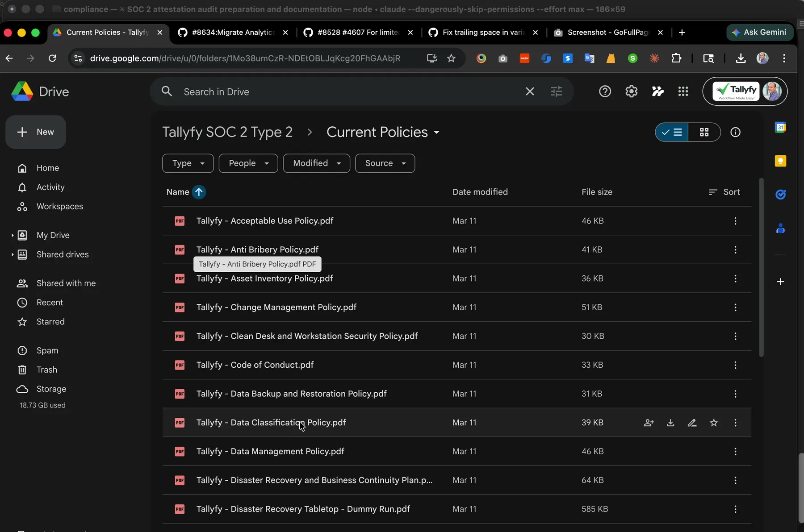Open advanced search options icon
Image resolution: width=804 pixels, height=532 pixels.
pos(556,91)
